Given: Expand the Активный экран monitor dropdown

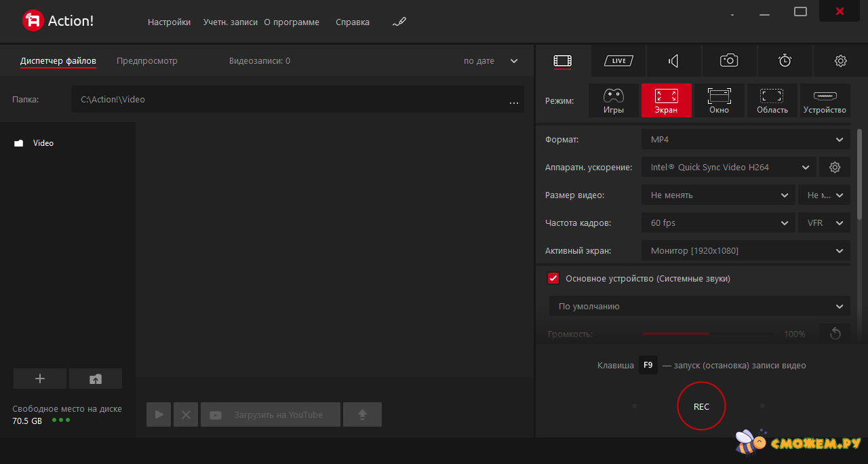Looking at the screenshot, I should [x=745, y=250].
